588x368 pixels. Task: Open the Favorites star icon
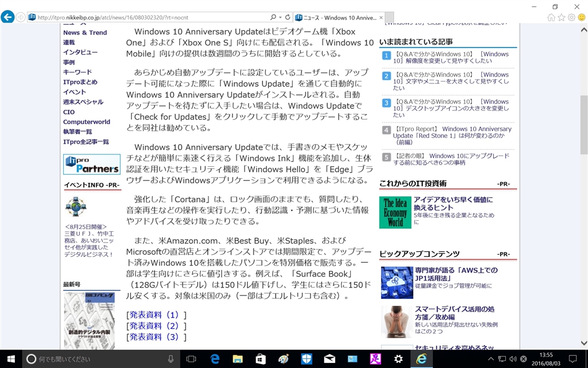561,17
